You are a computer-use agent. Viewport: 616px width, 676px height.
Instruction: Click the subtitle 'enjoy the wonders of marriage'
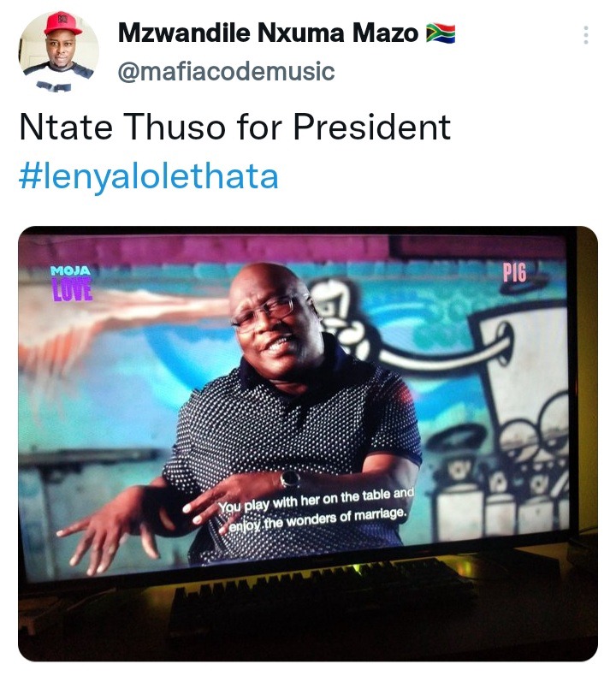[x=317, y=519]
